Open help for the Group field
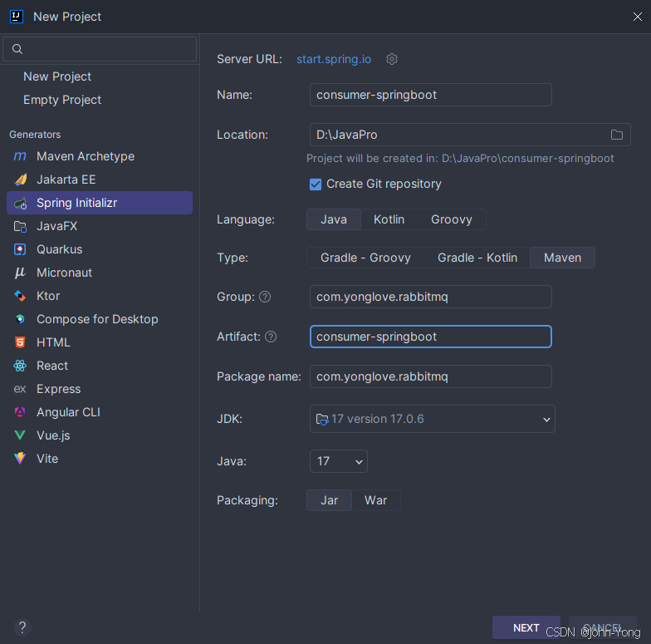Viewport: 651px width, 644px height. [265, 297]
